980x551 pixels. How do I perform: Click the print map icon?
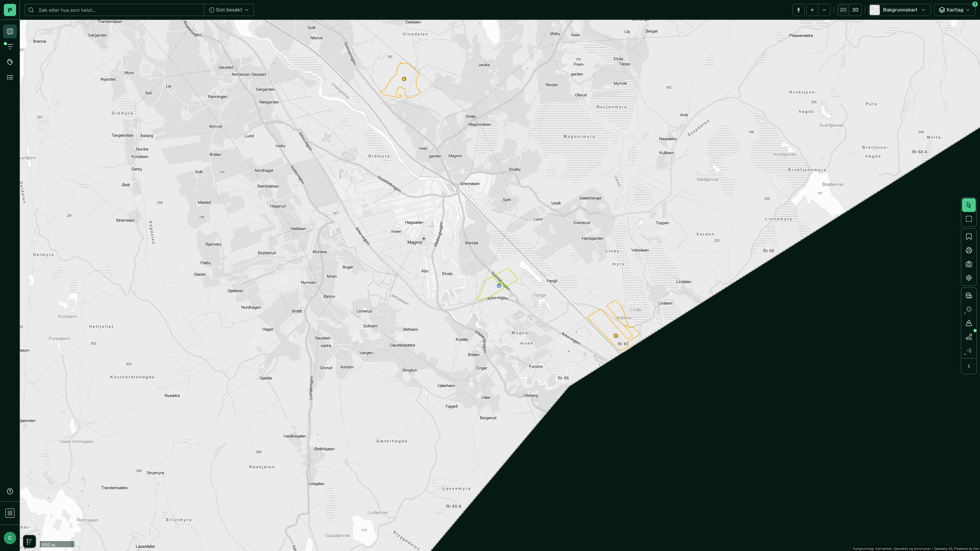[x=969, y=251]
